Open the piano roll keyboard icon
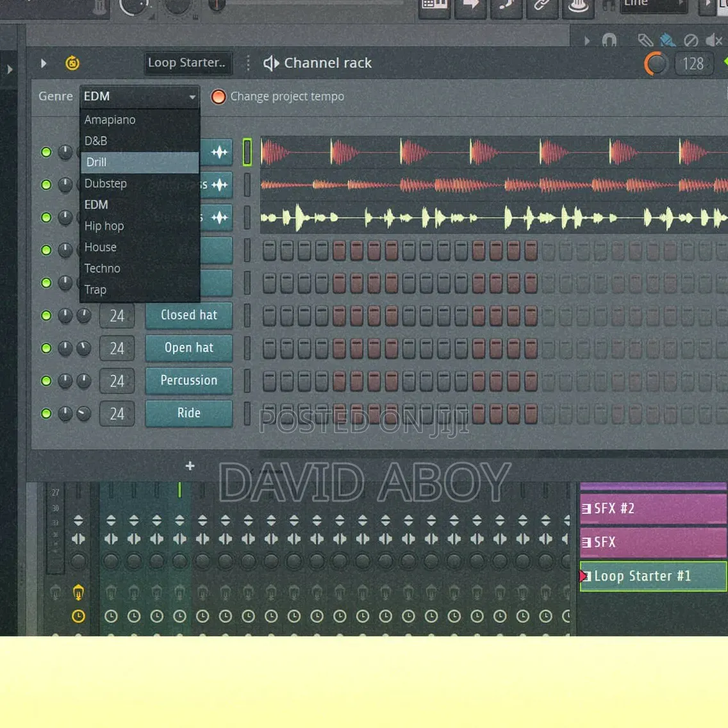Viewport: 728px width, 728px height. point(434,6)
